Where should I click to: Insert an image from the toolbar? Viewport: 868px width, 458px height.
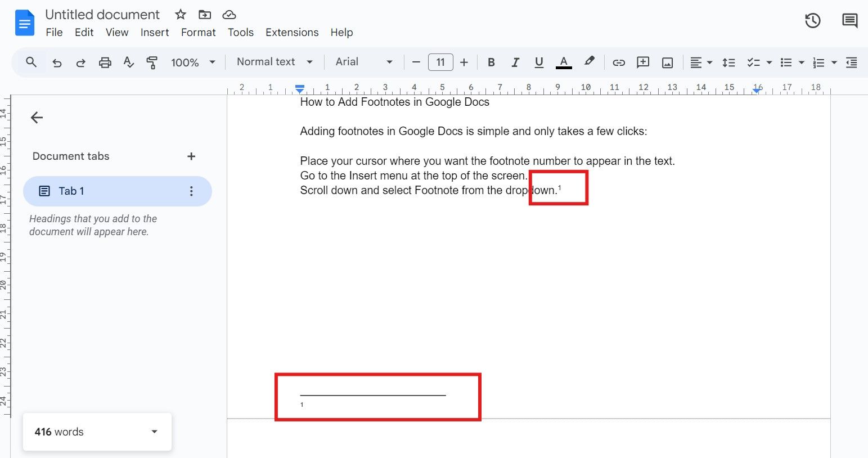tap(667, 62)
